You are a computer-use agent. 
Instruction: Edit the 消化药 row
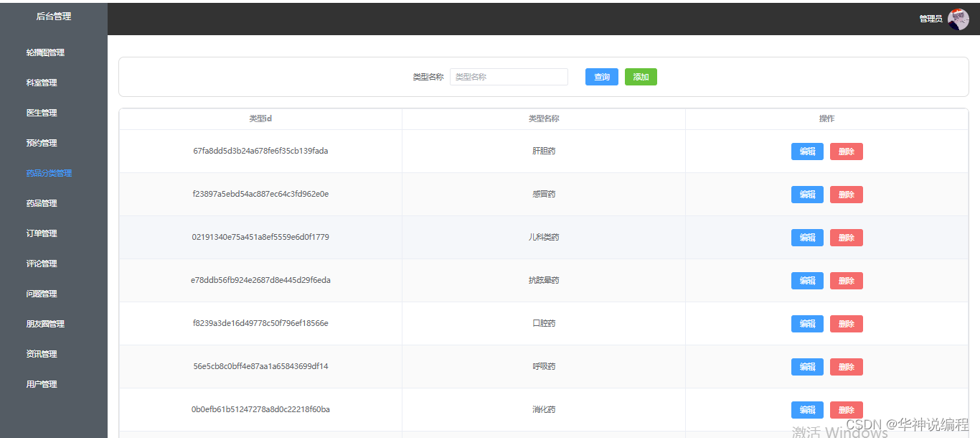tap(807, 410)
